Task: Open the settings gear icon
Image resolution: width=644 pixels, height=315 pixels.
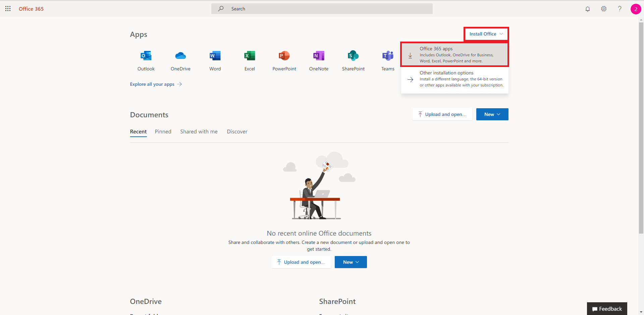Action: pyautogui.click(x=604, y=9)
